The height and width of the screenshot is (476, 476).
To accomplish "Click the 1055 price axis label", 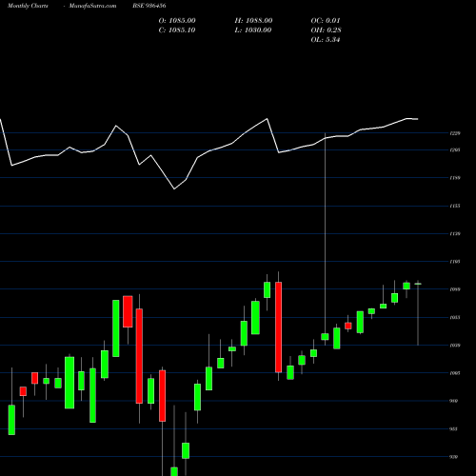I will click(455, 317).
